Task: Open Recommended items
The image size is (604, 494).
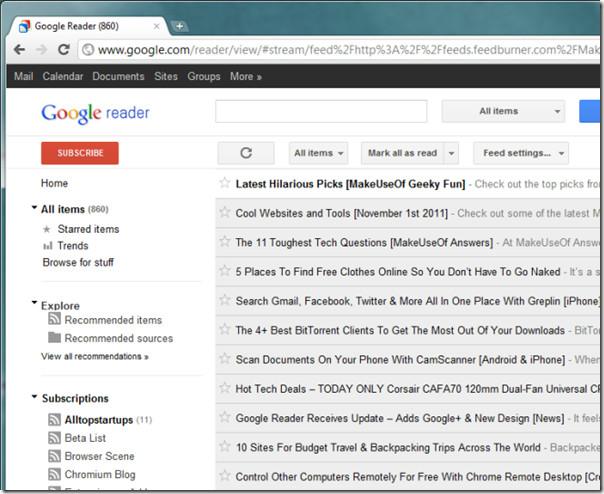Action: 113,320
